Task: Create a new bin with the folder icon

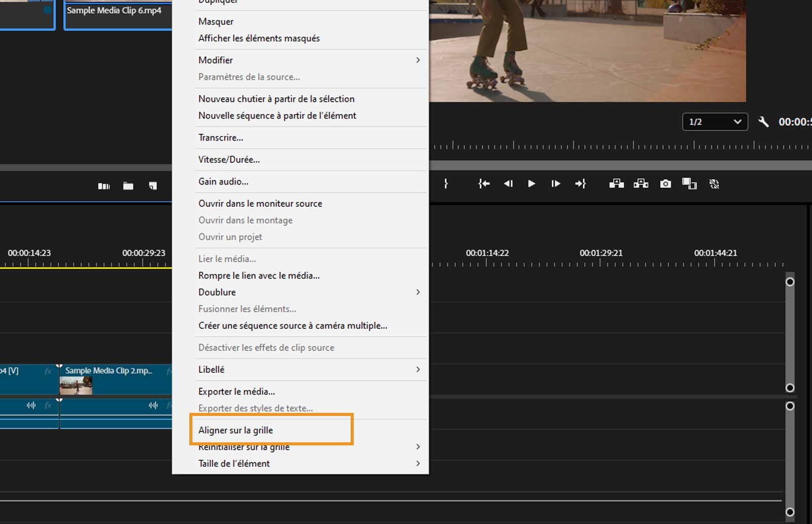Action: click(128, 186)
